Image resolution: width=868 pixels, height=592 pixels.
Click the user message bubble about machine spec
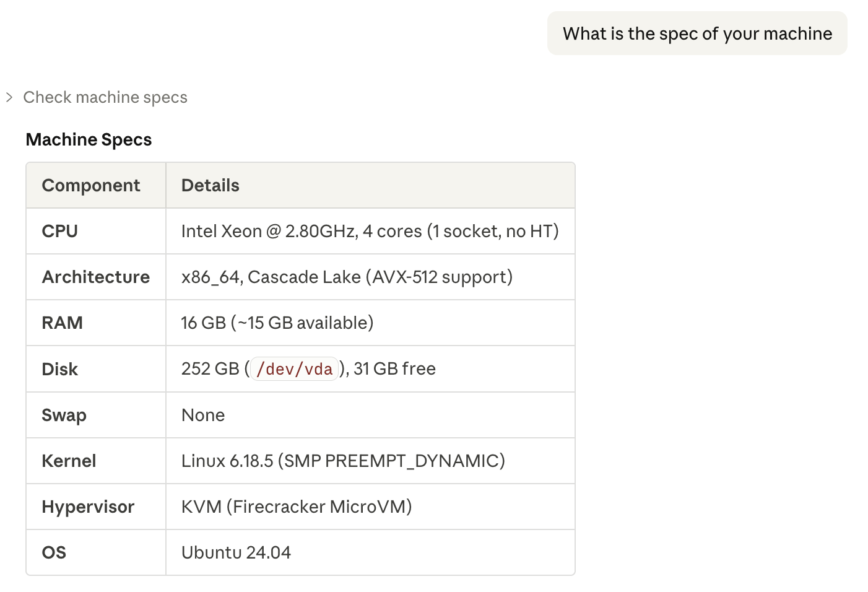coord(697,33)
